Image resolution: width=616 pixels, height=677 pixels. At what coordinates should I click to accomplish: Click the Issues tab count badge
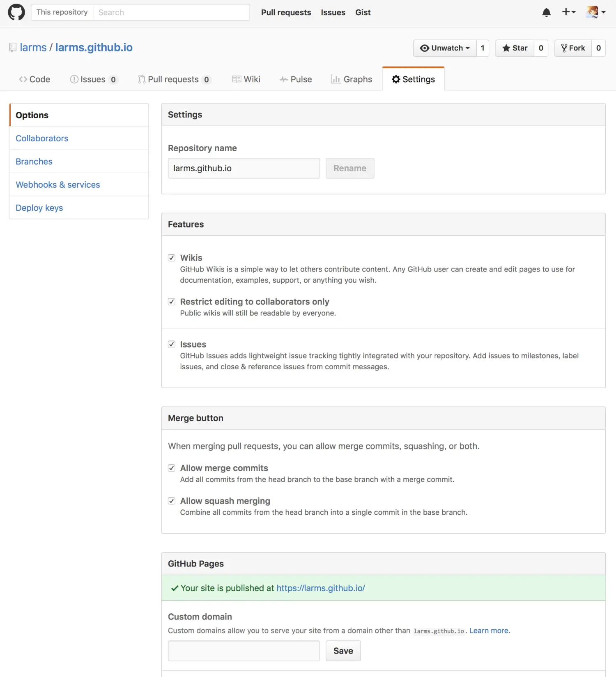(113, 80)
